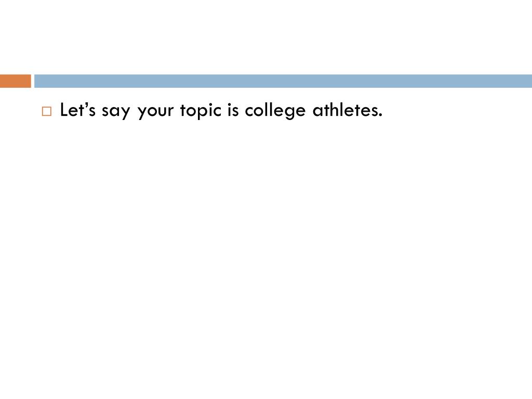Image resolution: width=532 pixels, height=399 pixels.
Task: Select the blue horizontal divider bar
Action: [283, 81]
